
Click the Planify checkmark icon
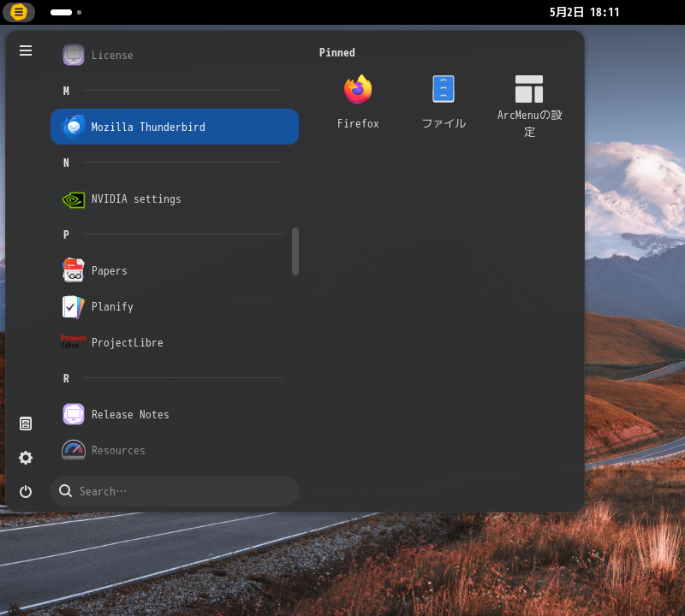pos(74,306)
